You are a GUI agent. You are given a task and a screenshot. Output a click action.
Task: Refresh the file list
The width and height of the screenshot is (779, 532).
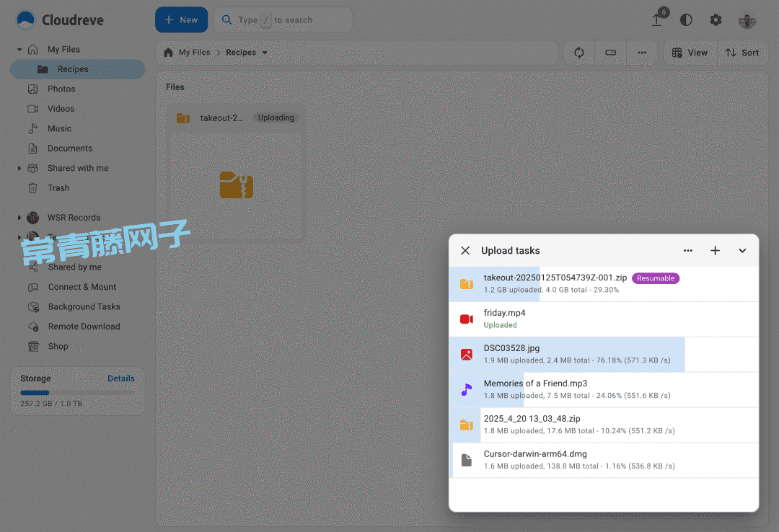point(579,53)
